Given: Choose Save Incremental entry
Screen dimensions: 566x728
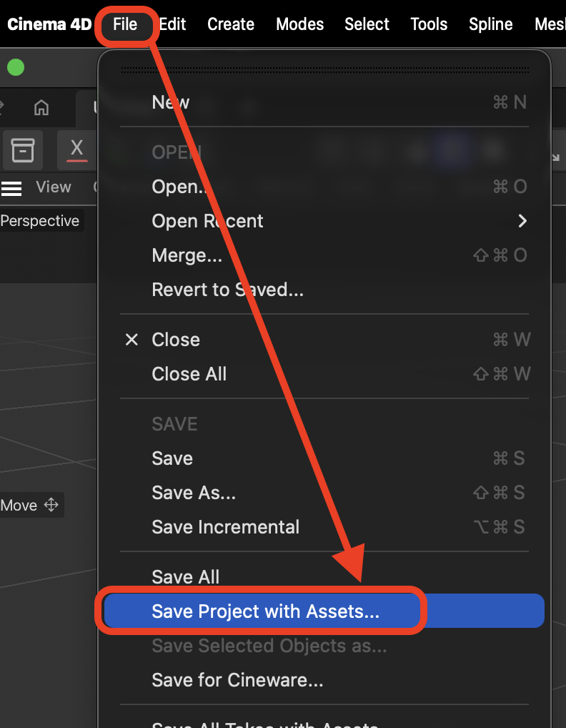Looking at the screenshot, I should click(x=324, y=527).
